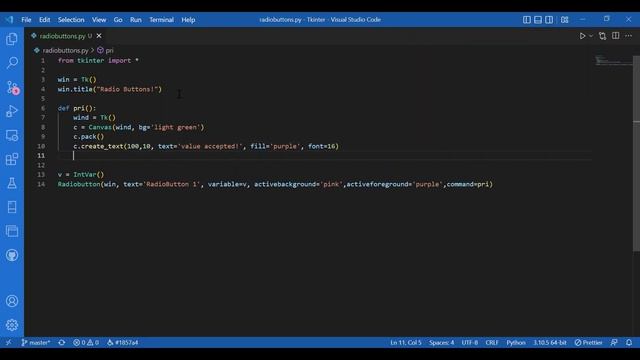This screenshot has height=360, width=640.
Task: Change end of line sequence CRLF
Action: point(492,342)
